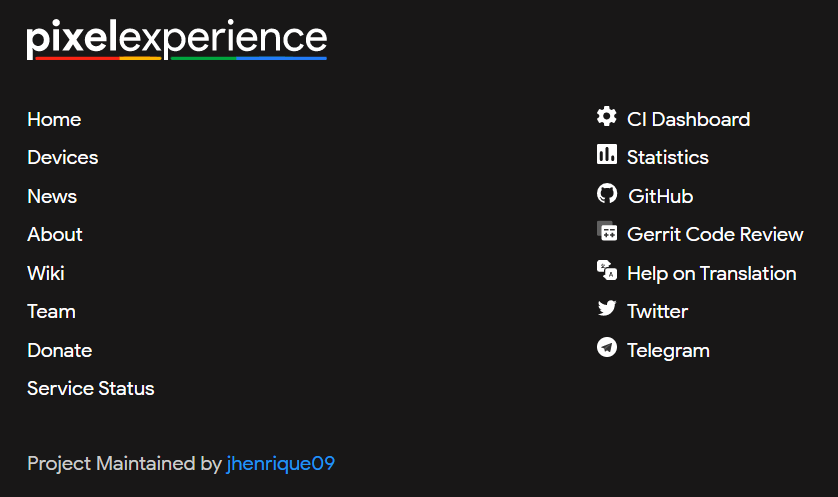The height and width of the screenshot is (497, 838).
Task: Open the Wiki link
Action: click(x=46, y=273)
